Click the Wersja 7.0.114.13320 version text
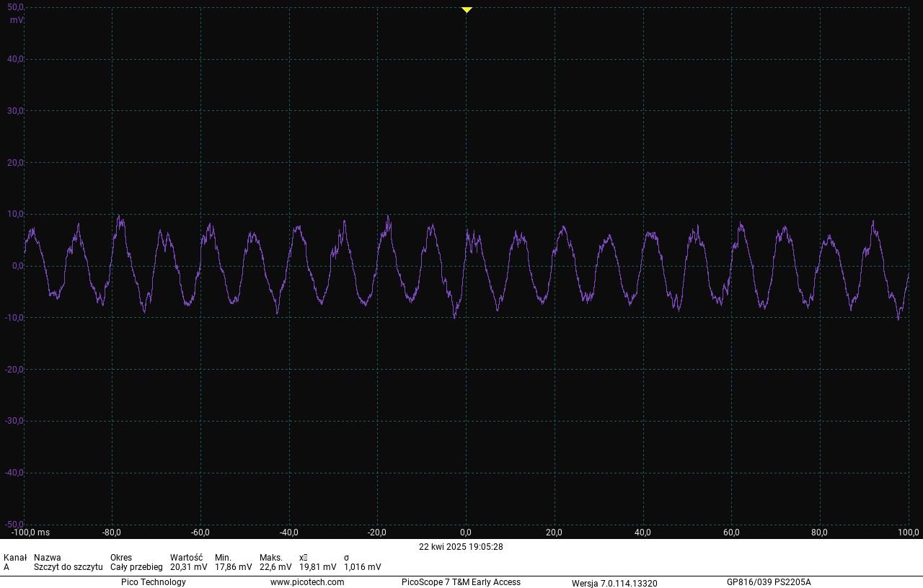Image resolution: width=923 pixels, height=588 pixels. 614,583
